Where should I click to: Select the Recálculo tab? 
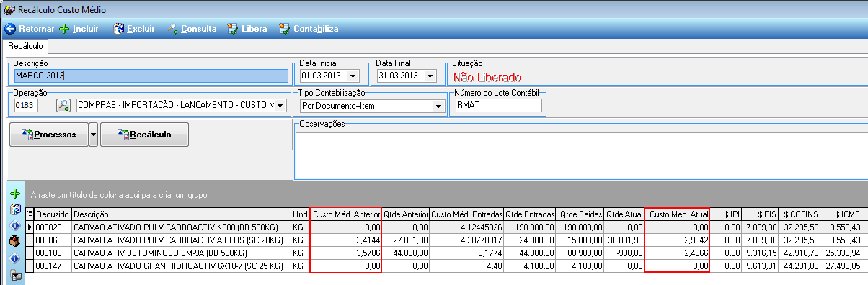click(x=25, y=46)
